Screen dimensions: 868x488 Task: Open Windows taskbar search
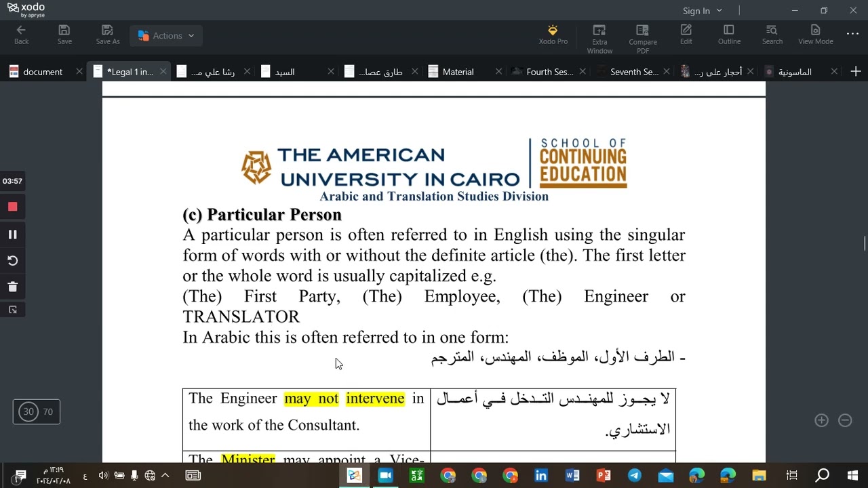(x=822, y=475)
